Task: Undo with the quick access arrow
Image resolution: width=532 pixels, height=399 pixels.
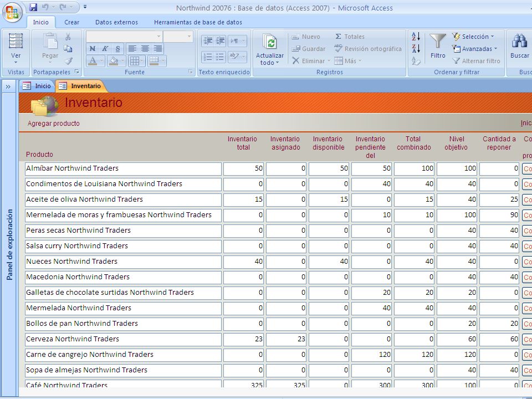Action: [x=45, y=7]
